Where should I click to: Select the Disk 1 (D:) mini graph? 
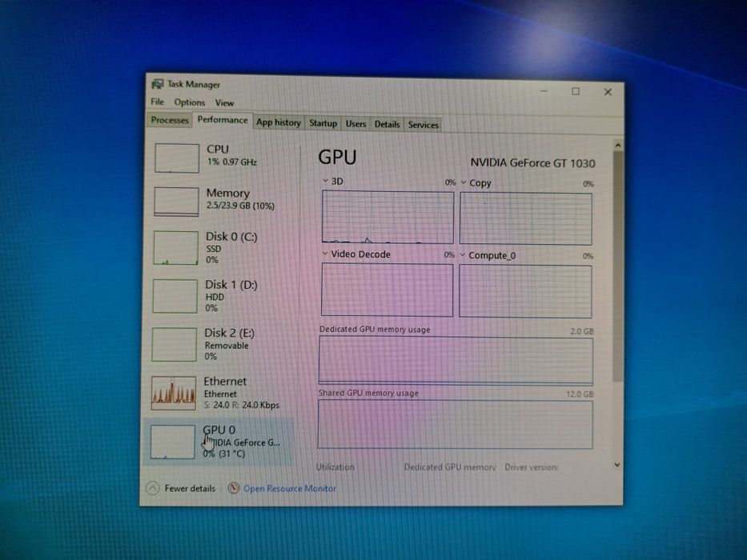[x=175, y=296]
